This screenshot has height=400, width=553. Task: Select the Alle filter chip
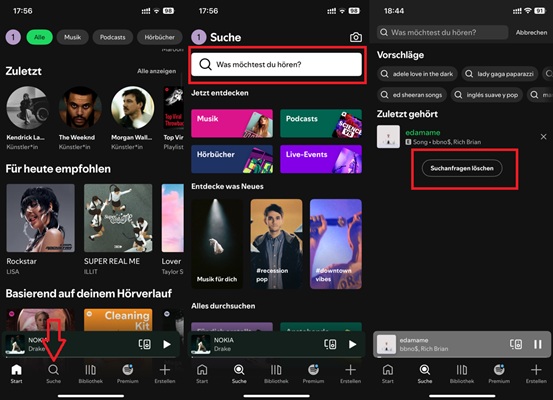[x=40, y=37]
